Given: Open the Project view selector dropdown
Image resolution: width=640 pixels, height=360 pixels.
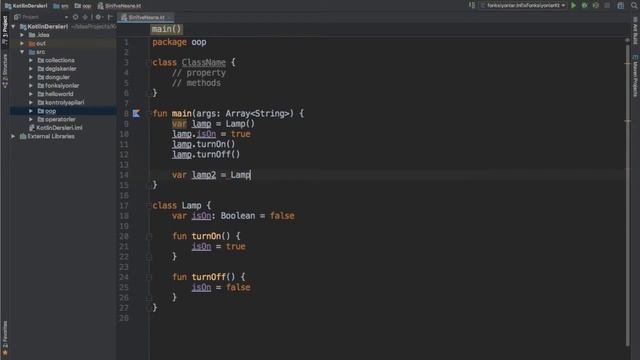Looking at the screenshot, I should coord(41,17).
